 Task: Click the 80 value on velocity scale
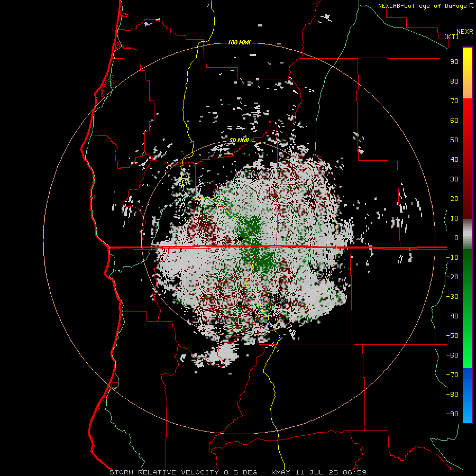pos(454,81)
